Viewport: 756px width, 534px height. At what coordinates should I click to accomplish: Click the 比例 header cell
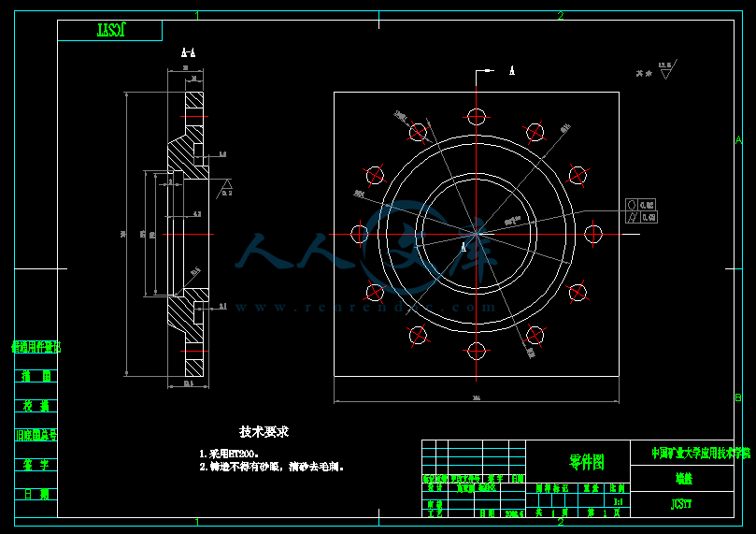pyautogui.click(x=617, y=488)
